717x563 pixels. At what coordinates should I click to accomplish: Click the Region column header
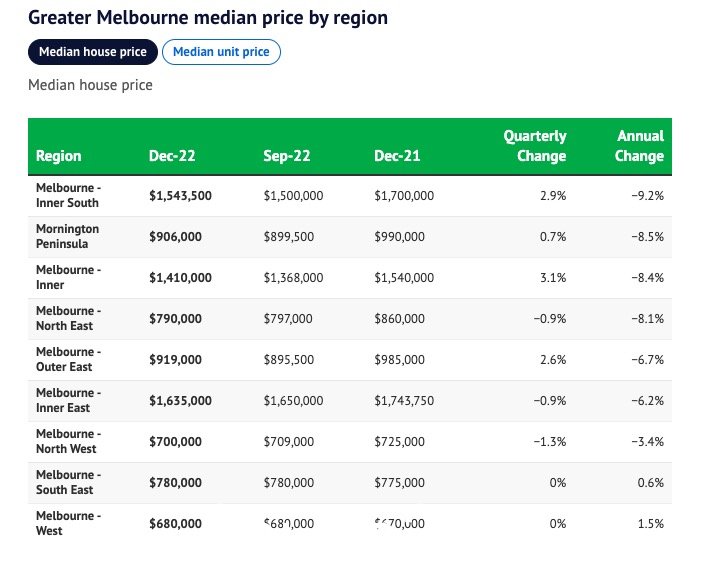59,156
